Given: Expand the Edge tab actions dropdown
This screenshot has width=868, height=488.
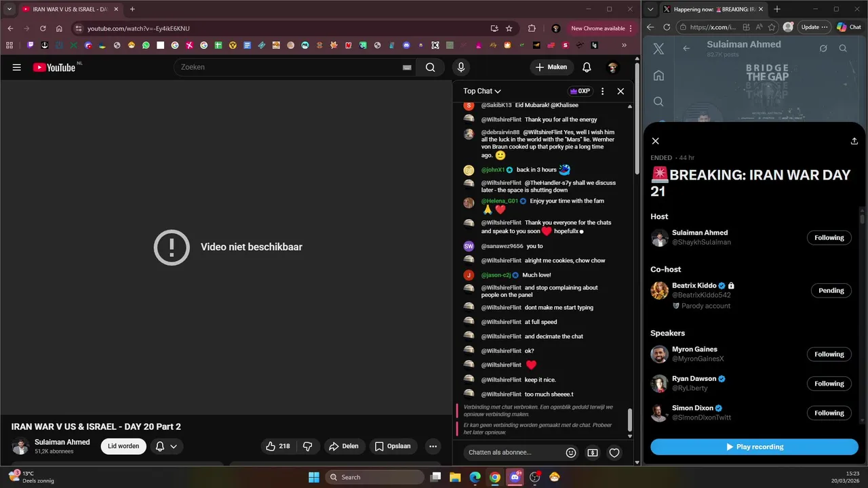Looking at the screenshot, I should click(x=651, y=9).
